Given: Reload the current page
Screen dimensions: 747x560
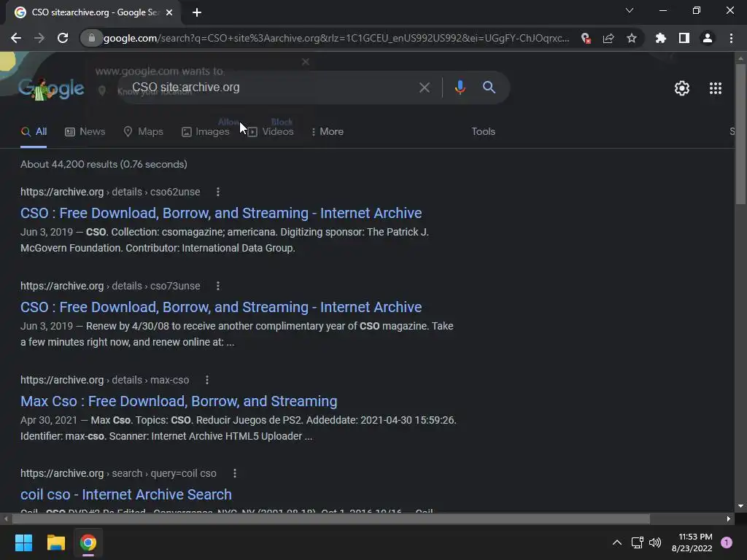Looking at the screenshot, I should [63, 38].
